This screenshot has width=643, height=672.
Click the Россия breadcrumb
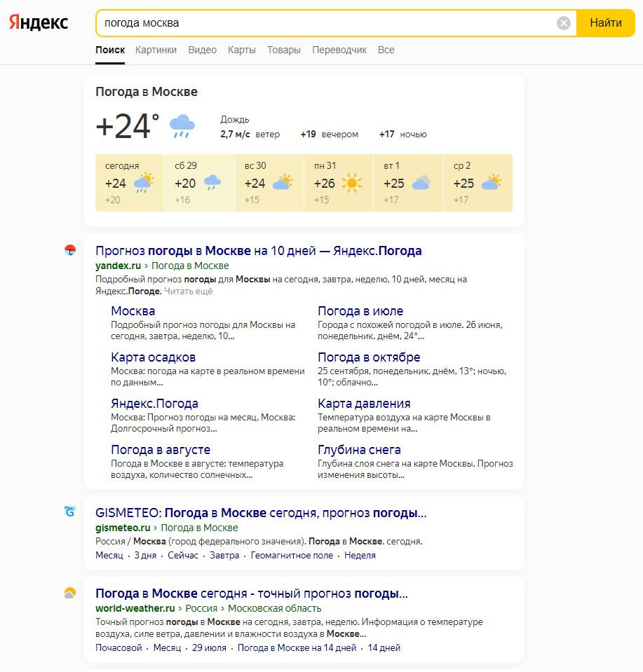[x=201, y=608]
